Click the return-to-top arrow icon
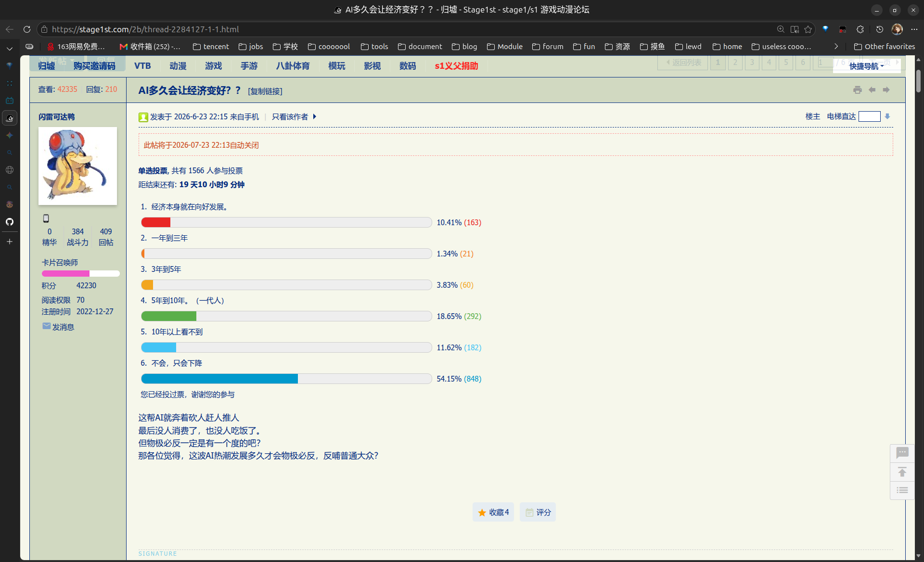The width and height of the screenshot is (924, 562). (902, 472)
